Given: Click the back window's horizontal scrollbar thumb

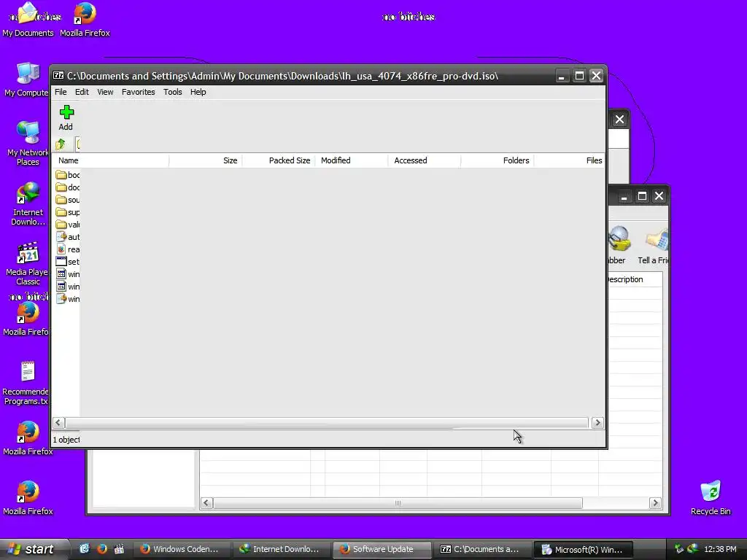Looking at the screenshot, I should (x=398, y=503).
